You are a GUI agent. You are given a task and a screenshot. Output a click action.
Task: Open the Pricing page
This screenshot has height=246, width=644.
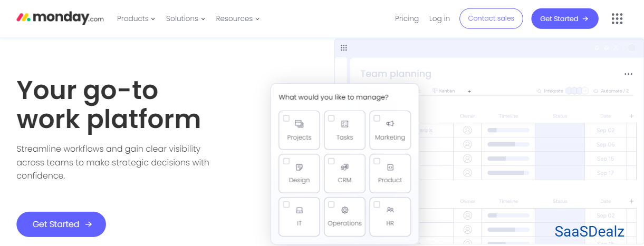[x=407, y=18]
